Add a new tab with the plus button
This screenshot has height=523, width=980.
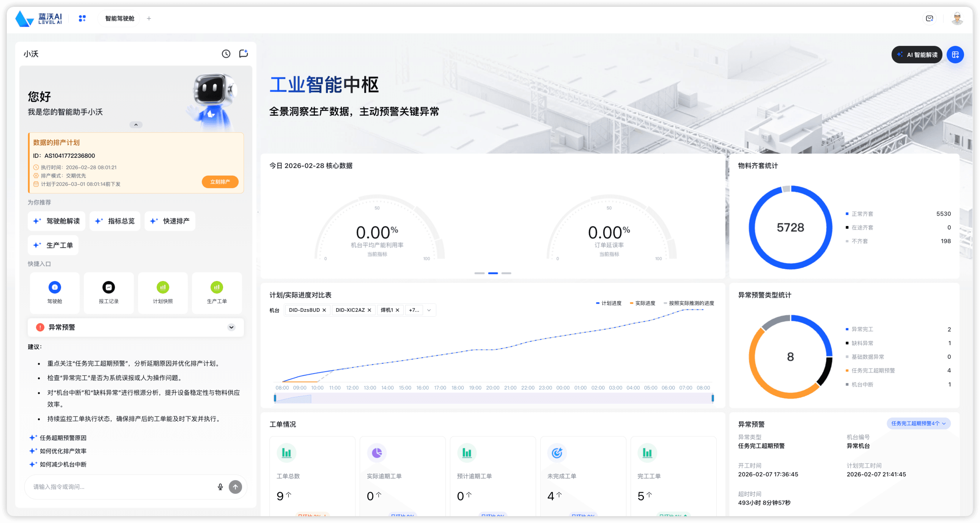point(149,18)
